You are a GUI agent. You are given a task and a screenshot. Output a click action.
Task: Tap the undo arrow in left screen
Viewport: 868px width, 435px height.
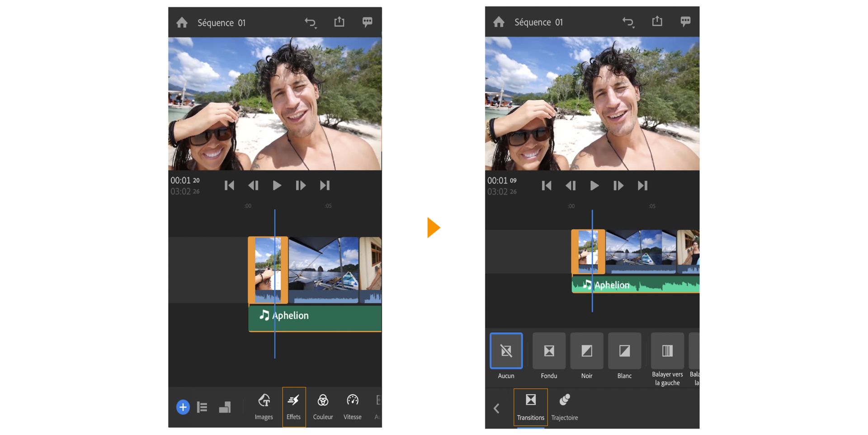[x=310, y=23]
